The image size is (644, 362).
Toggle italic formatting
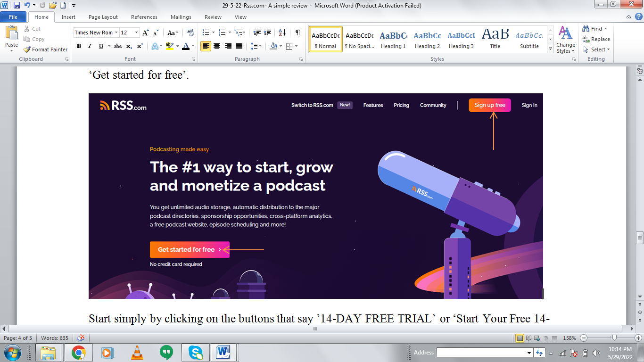(90, 46)
